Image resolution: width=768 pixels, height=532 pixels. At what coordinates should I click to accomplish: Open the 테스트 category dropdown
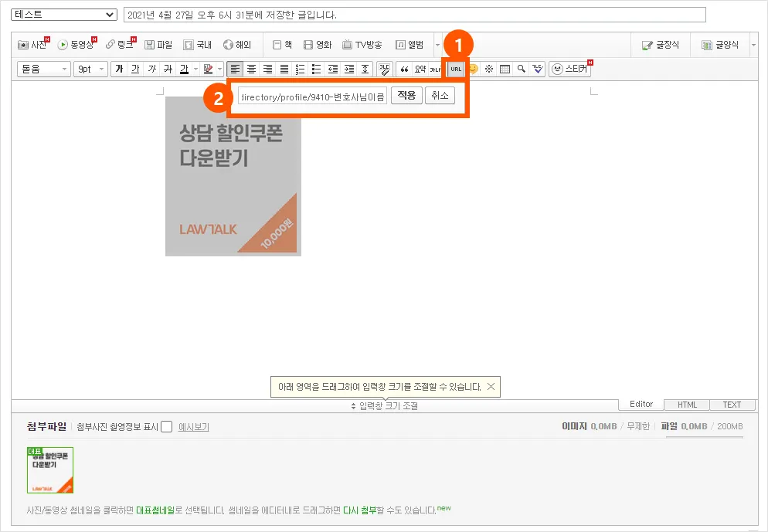point(64,15)
